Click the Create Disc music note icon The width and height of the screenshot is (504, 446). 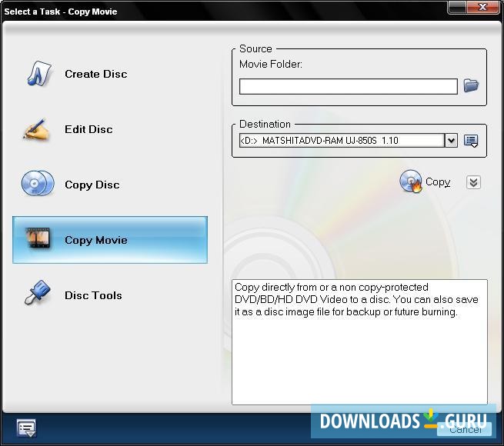pyautogui.click(x=39, y=74)
